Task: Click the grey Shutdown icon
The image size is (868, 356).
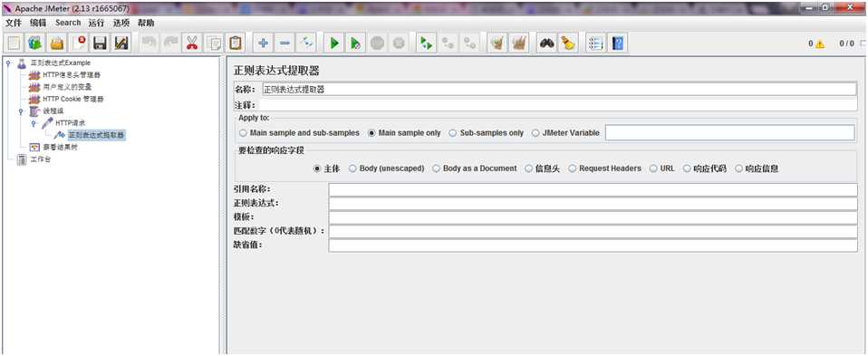Action: pos(399,43)
